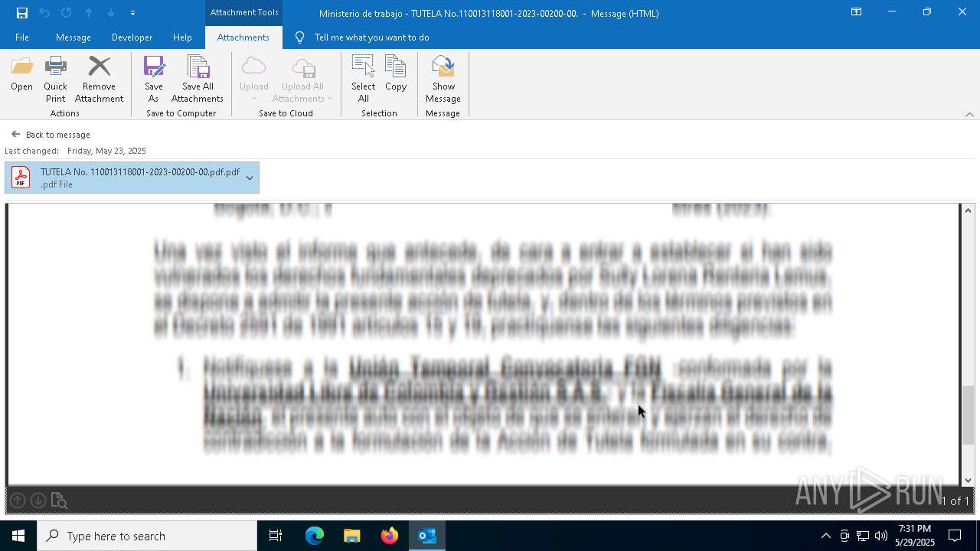Viewport: 980px width, 551px height.
Task: Click the Redo arrow in title bar
Action: [x=67, y=13]
